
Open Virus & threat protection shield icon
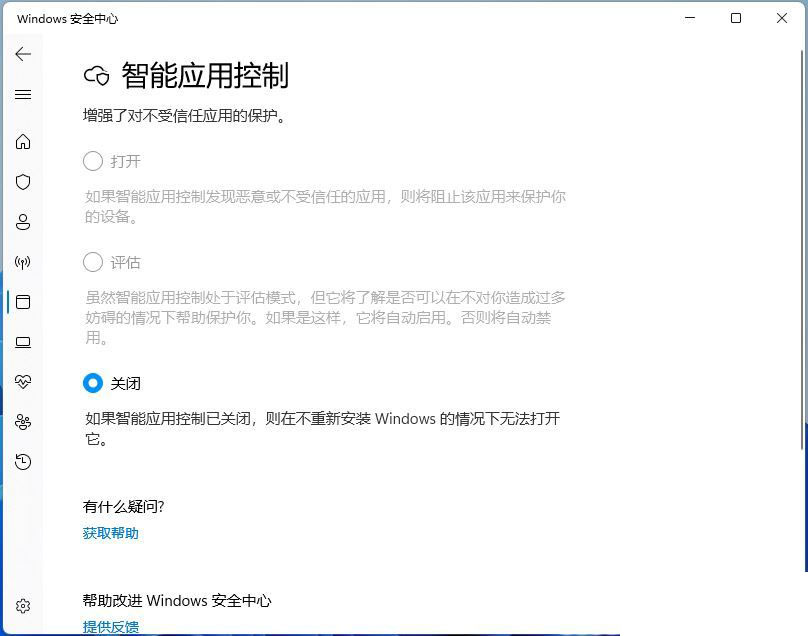tap(23, 182)
